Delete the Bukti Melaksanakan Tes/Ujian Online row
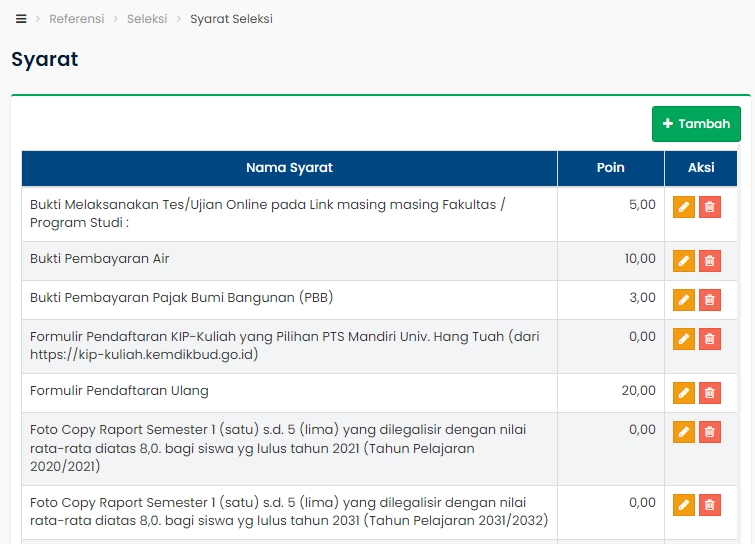This screenshot has height=544, width=755. pos(710,207)
